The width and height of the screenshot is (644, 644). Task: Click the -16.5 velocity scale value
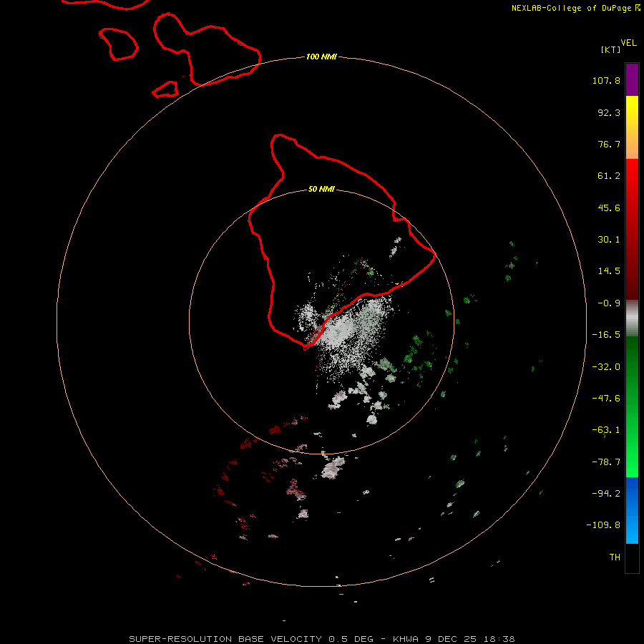[x=606, y=335]
